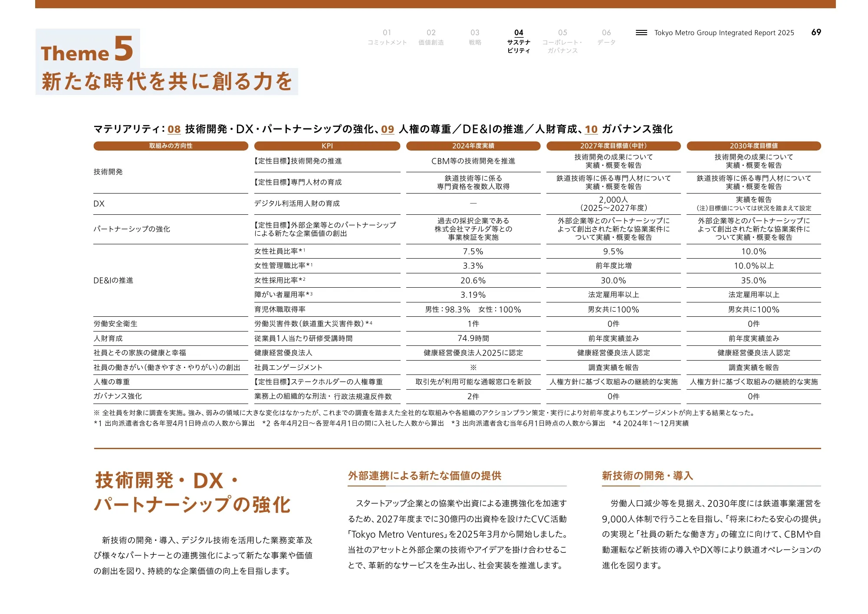Image resolution: width=868 pixels, height=614 pixels.
Task: Click the 技術開発・DX・パートナーシップの強化 section title
Action: click(x=192, y=493)
